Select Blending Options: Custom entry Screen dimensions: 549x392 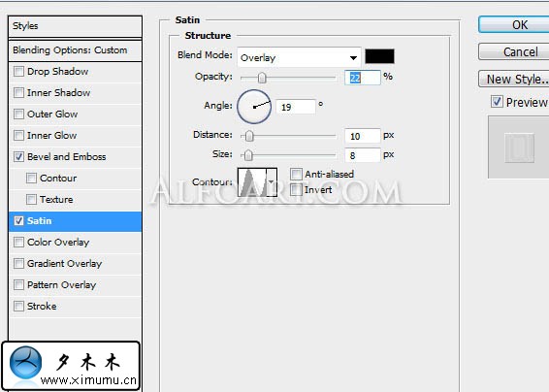pos(75,50)
